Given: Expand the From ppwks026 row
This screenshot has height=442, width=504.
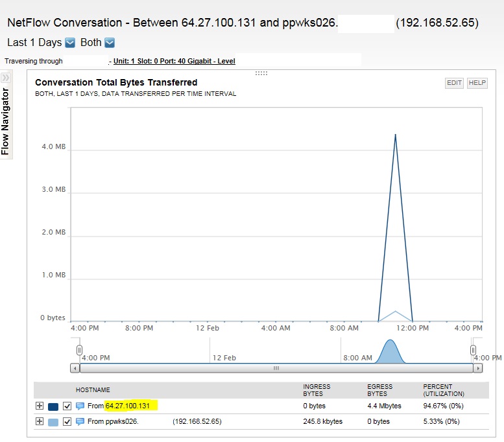Looking at the screenshot, I should (40, 421).
